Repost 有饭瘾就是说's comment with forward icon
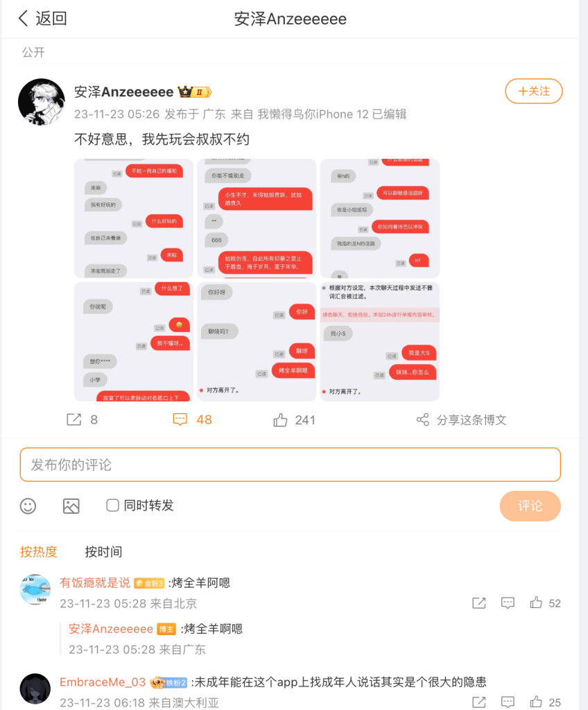588x710 pixels. tap(479, 603)
